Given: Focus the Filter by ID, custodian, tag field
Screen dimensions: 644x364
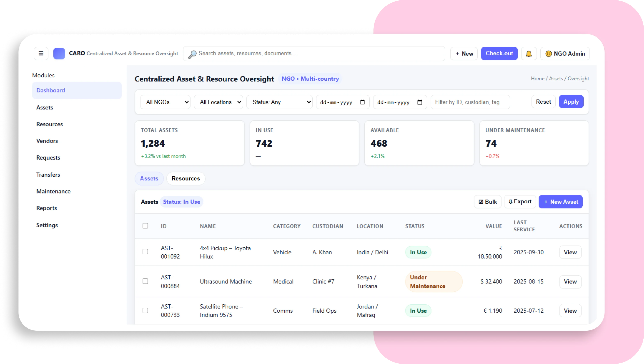Looking at the screenshot, I should (470, 102).
